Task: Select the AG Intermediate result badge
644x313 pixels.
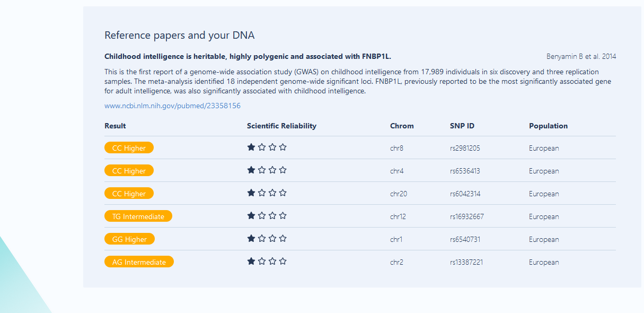Action: (x=139, y=262)
